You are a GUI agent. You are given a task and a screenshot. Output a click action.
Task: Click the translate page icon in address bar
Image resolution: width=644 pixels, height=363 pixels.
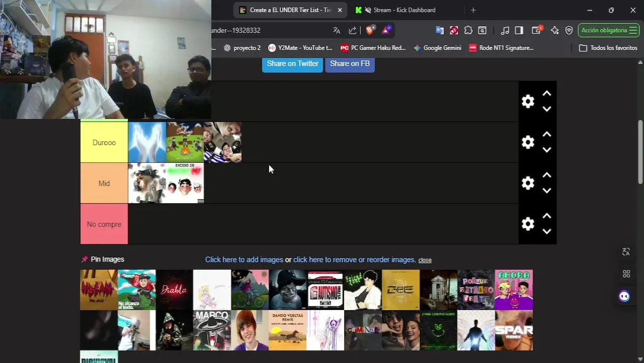(x=337, y=30)
